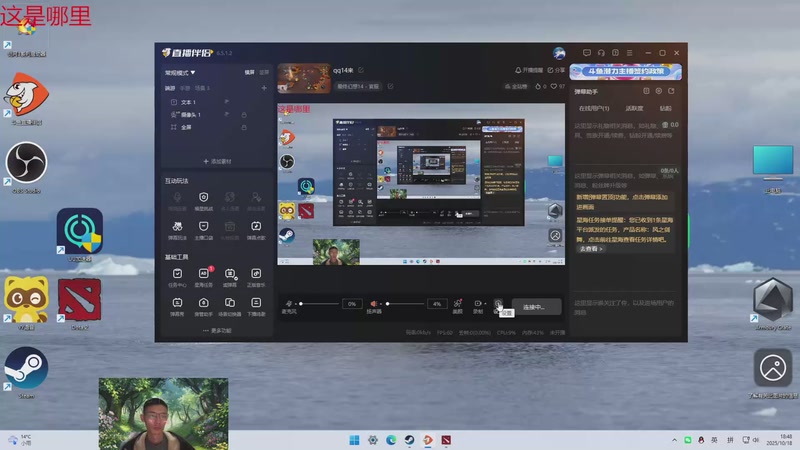Open the 录制 record dropdown arrow
Viewport: 800px width, 450px height.
pos(485,304)
